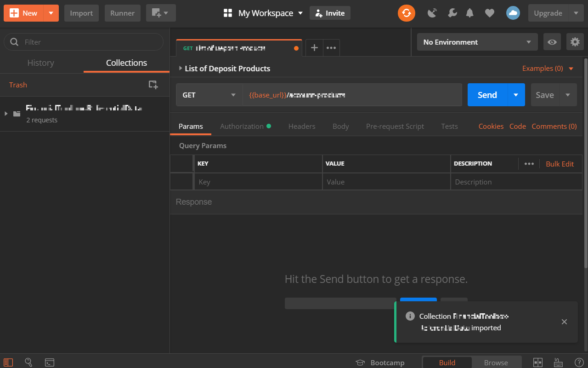Viewport: 588px width, 368px height.
Task: Click Bulk Edit link
Action: [560, 164]
